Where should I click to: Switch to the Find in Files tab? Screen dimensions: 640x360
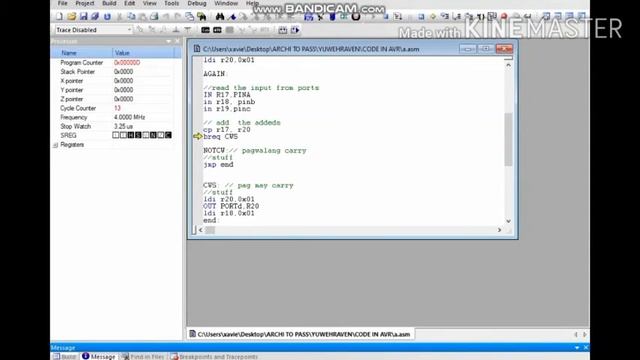[142, 357]
